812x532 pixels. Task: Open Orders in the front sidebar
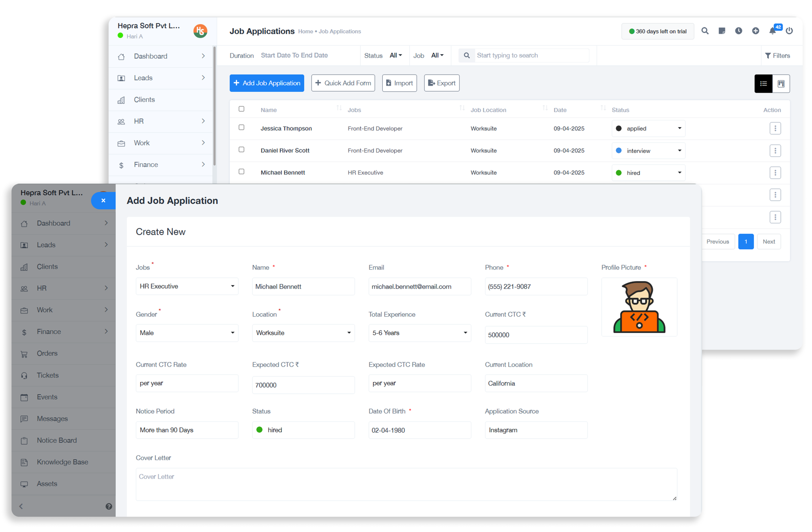click(x=63, y=354)
